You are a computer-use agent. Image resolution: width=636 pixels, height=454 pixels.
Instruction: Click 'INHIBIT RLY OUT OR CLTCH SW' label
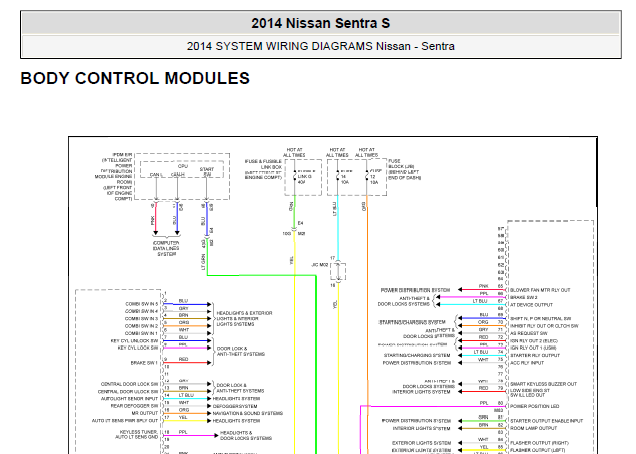pyautogui.click(x=544, y=326)
